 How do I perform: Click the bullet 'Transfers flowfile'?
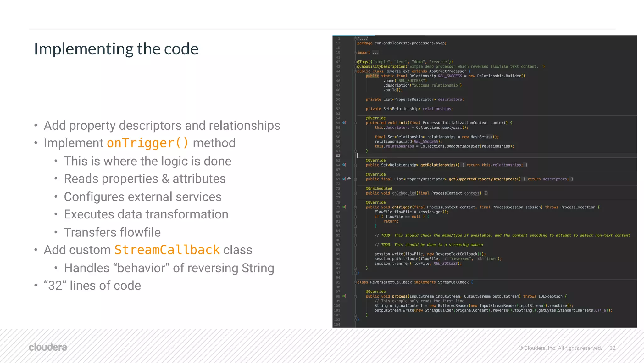[112, 232]
